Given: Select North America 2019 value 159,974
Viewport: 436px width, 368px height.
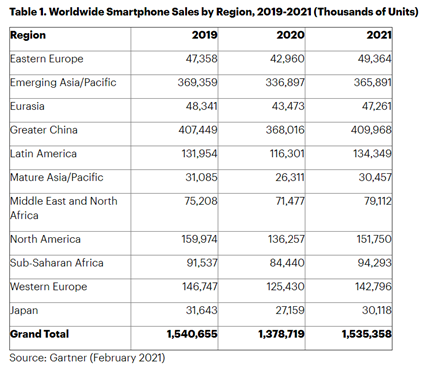Looking at the screenshot, I should 199,239.
